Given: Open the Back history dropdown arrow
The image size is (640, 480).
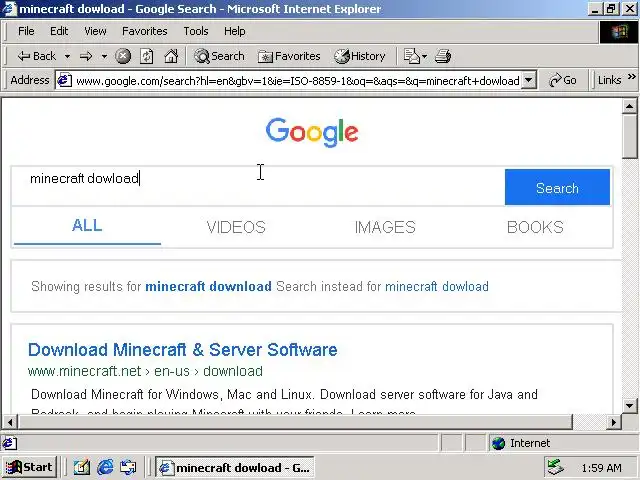Looking at the screenshot, I should [x=67, y=56].
